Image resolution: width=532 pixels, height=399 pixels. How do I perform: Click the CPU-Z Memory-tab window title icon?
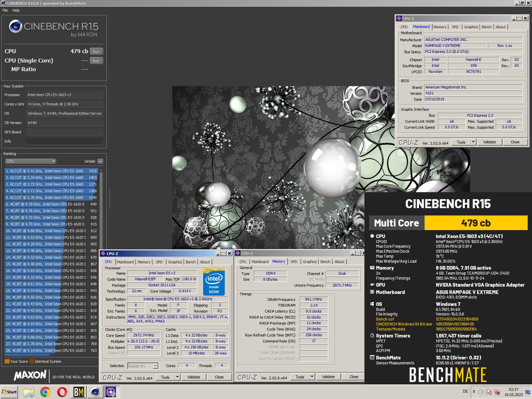(238, 253)
